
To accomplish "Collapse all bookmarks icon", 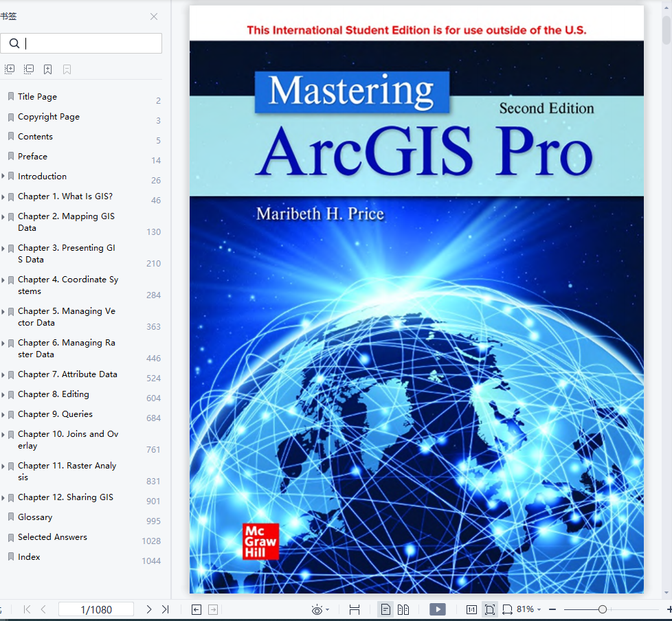I will tap(29, 69).
